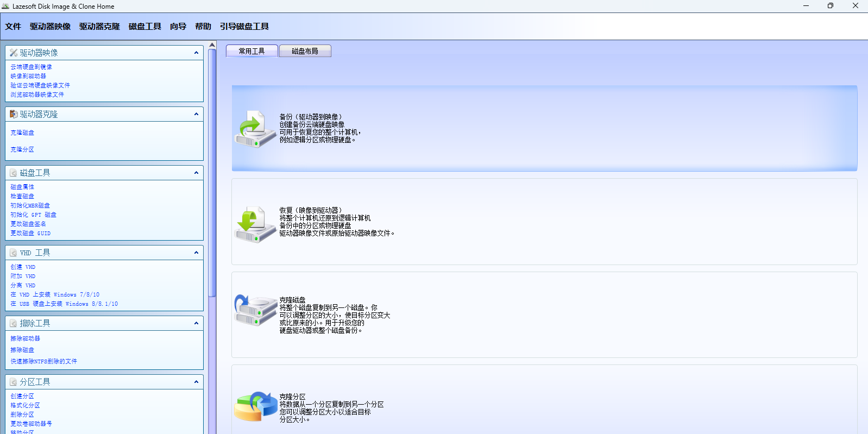Click the 创建分区 link

click(22, 396)
